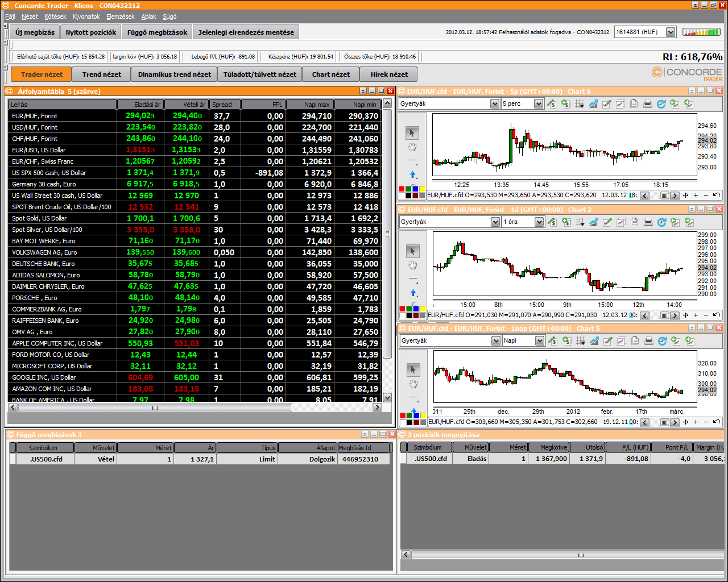Click the Függő megbízások button

(157, 32)
